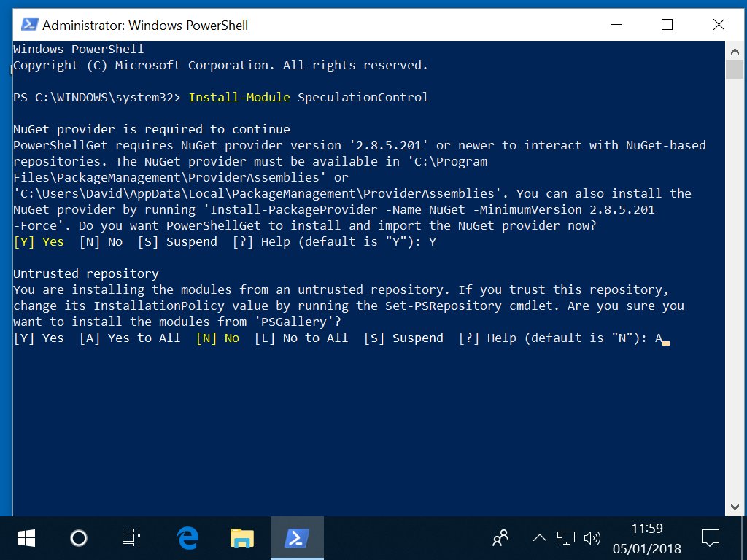Open the volume control tray icon

click(x=592, y=538)
